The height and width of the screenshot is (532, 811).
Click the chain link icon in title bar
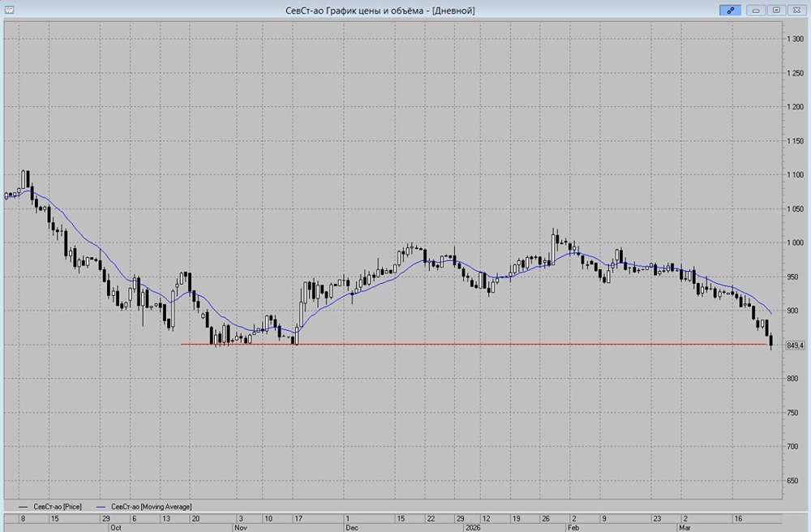tap(730, 10)
